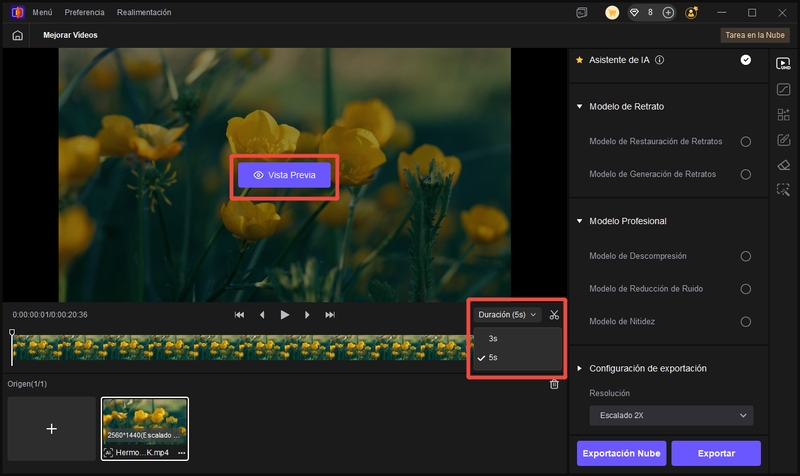The image size is (800, 476).
Task: Expand Configuración de exportación section
Action: 579,368
